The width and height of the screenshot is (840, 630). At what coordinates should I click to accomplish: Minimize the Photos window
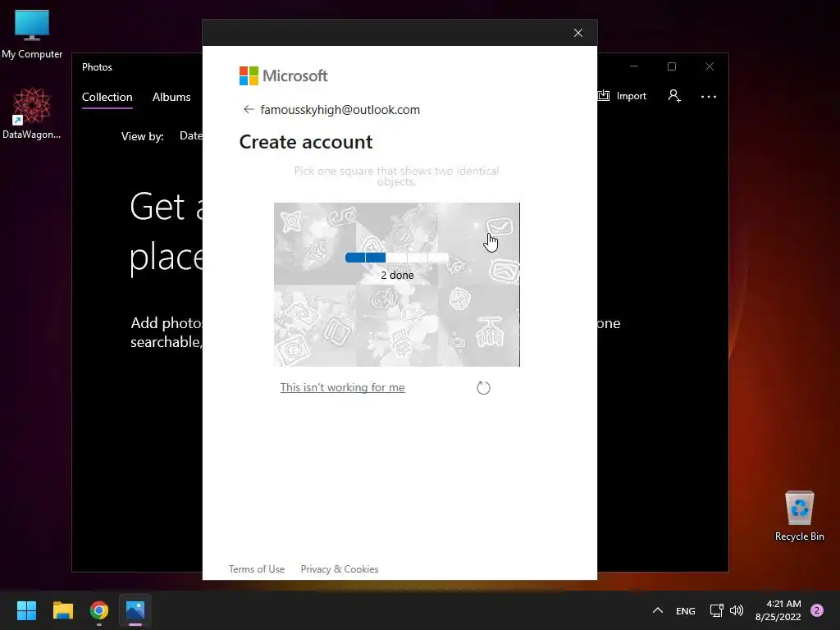click(634, 66)
